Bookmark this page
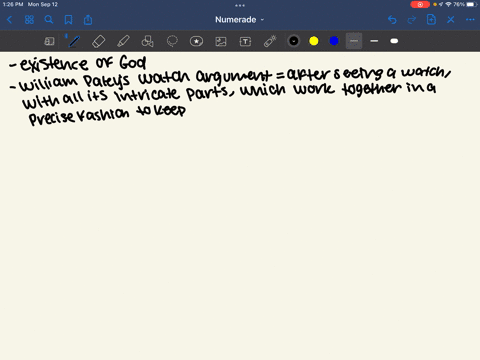 [68, 20]
